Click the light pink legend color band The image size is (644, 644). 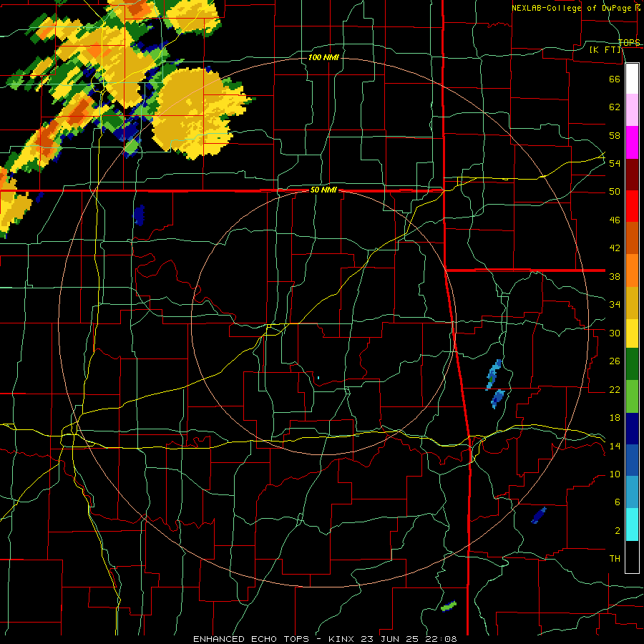(x=632, y=110)
